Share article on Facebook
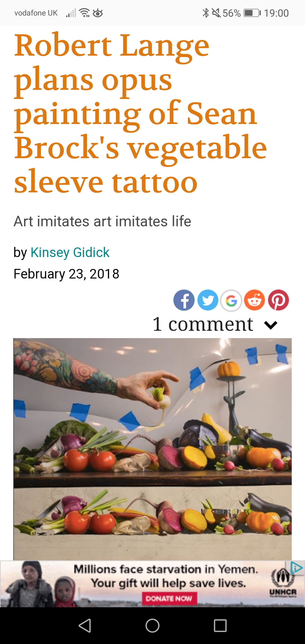 tap(184, 300)
